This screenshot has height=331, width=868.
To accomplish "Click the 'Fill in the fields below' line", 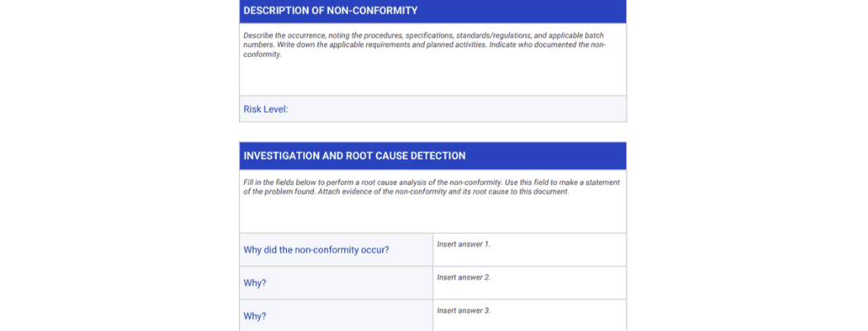I will pyautogui.click(x=431, y=182).
